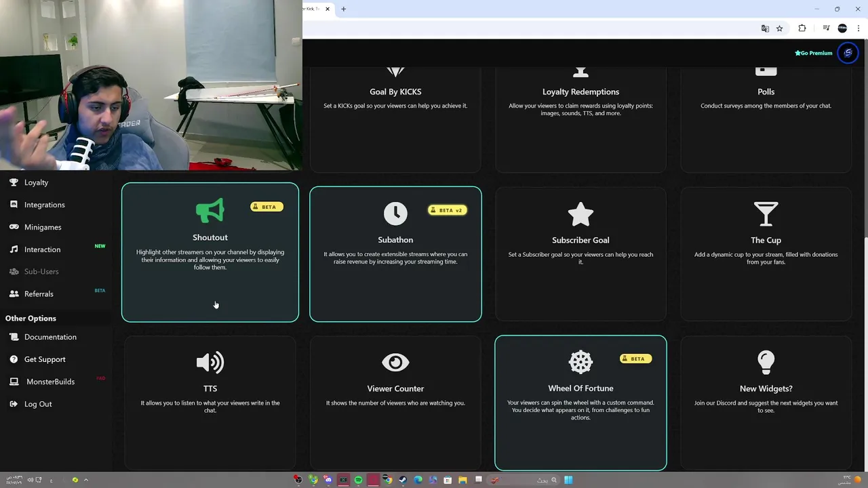Click Get Support in sidebar
This screenshot has height=488, width=868.
click(x=45, y=359)
